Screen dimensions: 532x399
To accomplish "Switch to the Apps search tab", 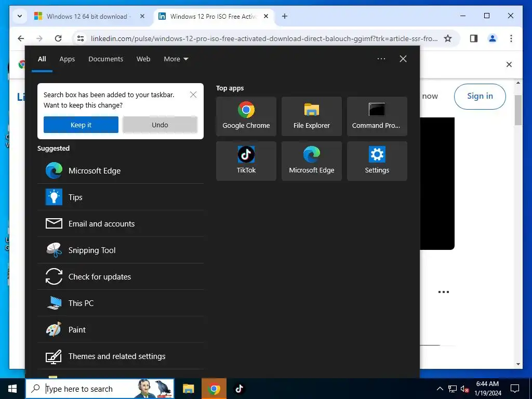I will click(67, 59).
